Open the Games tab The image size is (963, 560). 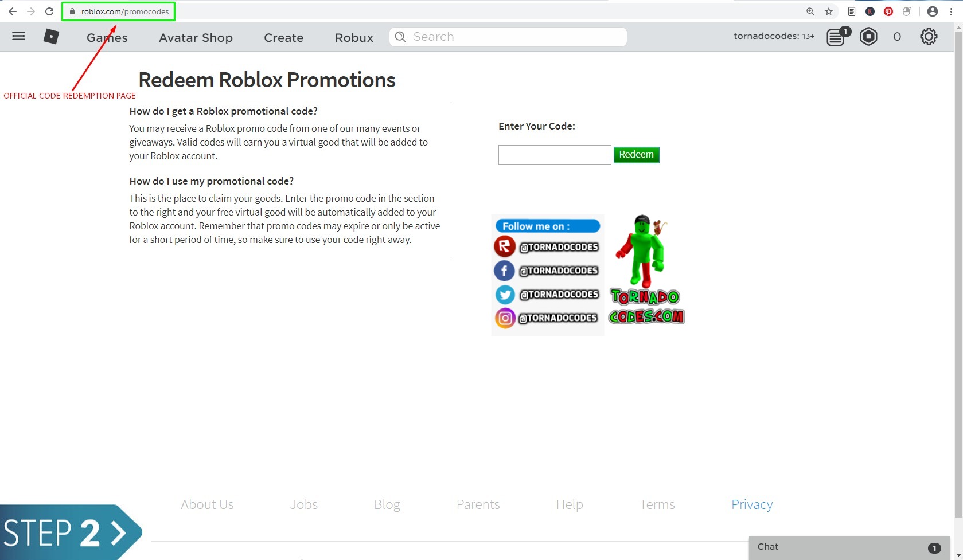[x=107, y=37]
